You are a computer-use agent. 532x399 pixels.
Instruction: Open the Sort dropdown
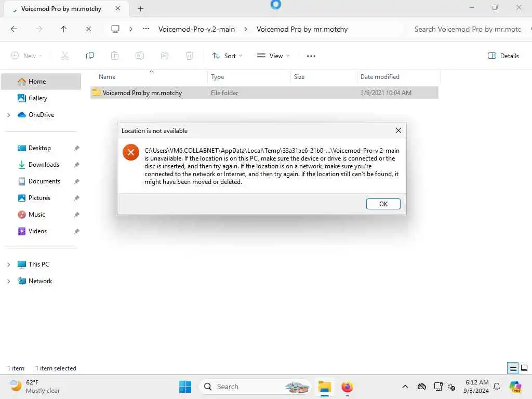[227, 56]
